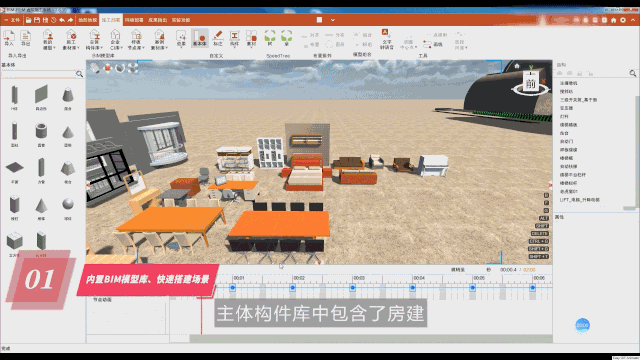640x360 pixels.
Task: Open the 效果 effects dropdown
Action: pos(181,39)
